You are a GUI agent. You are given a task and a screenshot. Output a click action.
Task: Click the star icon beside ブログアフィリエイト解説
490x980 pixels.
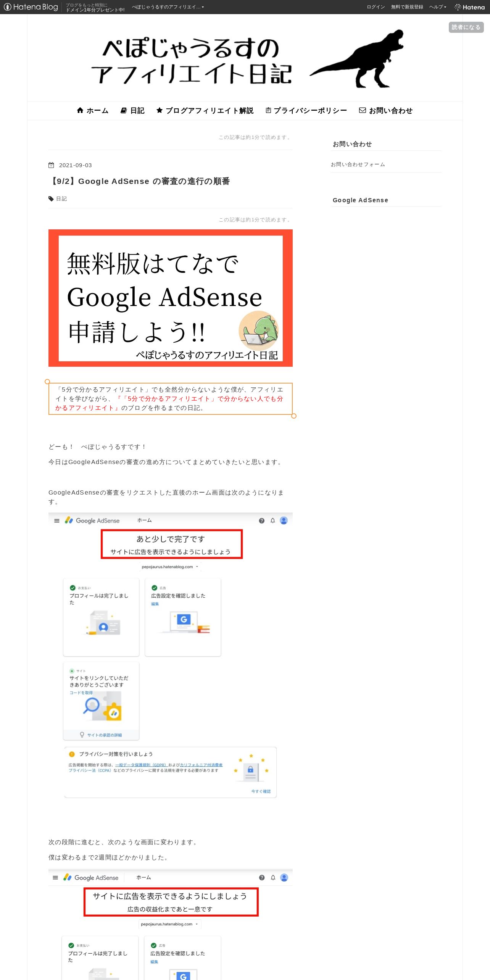tap(160, 110)
